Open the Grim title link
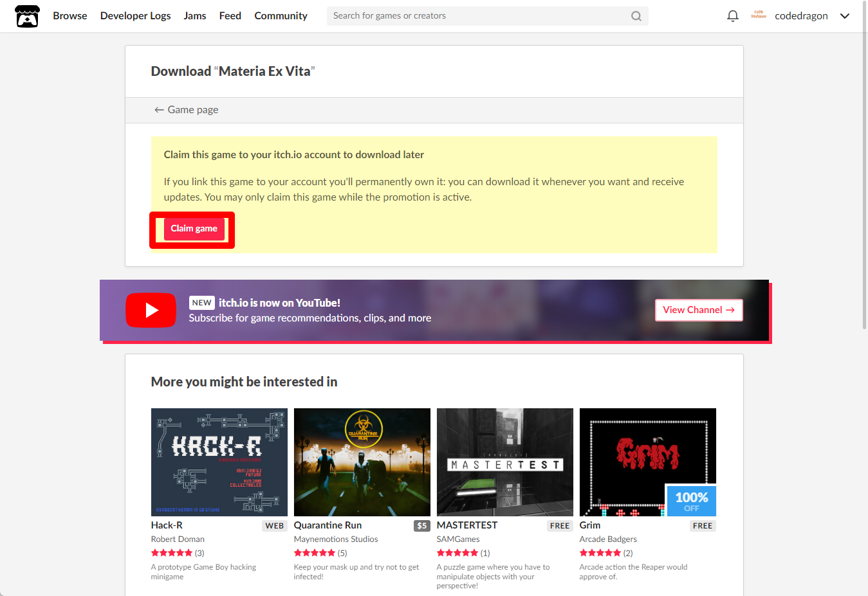Image resolution: width=868 pixels, height=596 pixels. 590,525
